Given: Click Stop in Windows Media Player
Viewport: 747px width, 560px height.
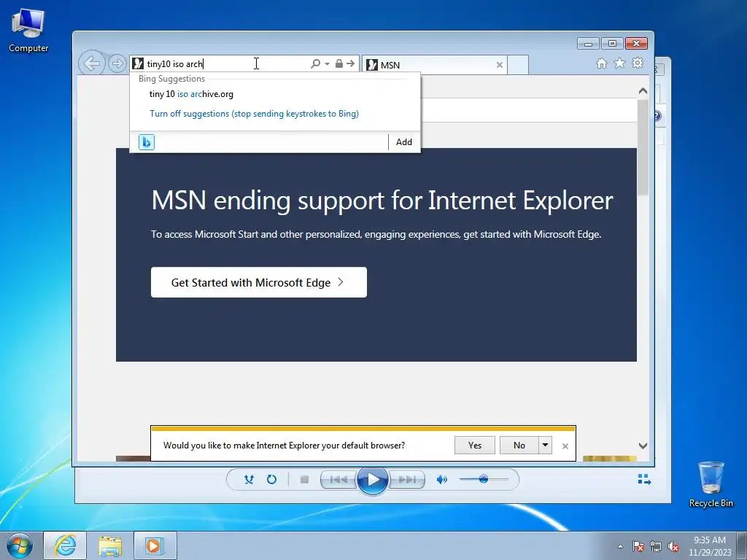Looking at the screenshot, I should pyautogui.click(x=304, y=480).
